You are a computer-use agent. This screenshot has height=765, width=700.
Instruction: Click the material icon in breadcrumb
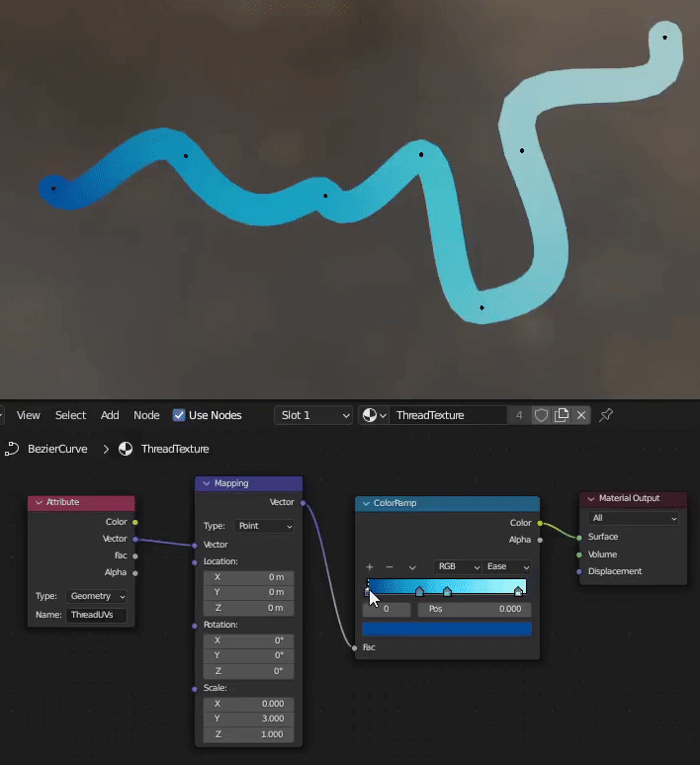click(x=126, y=449)
